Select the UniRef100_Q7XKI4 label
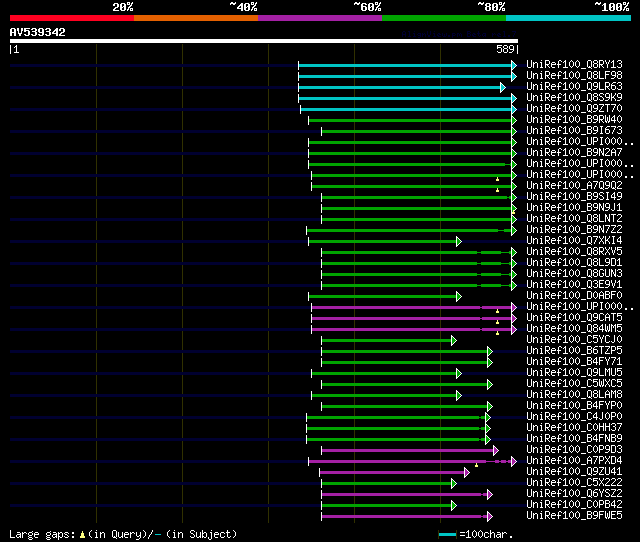This screenshot has height=542, width=640. (574, 241)
